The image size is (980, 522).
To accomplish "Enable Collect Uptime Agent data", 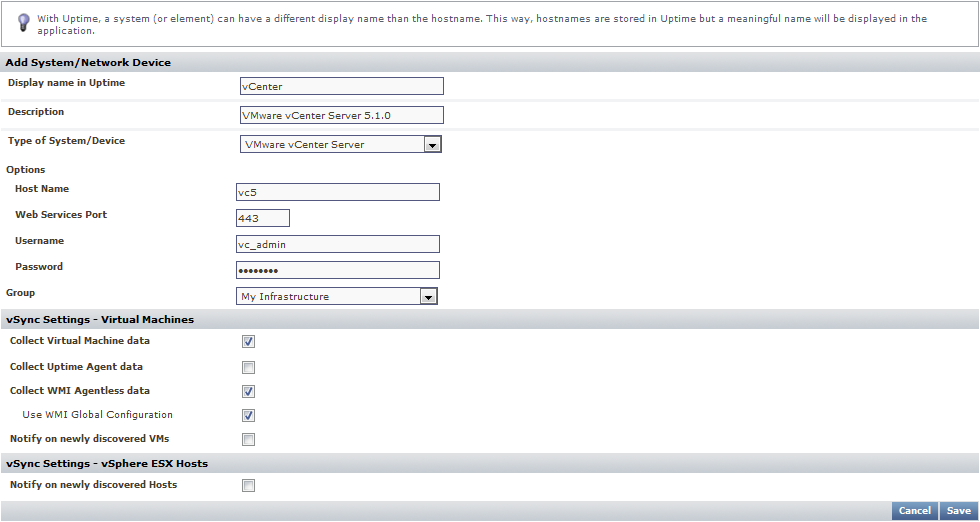I will 248,368.
